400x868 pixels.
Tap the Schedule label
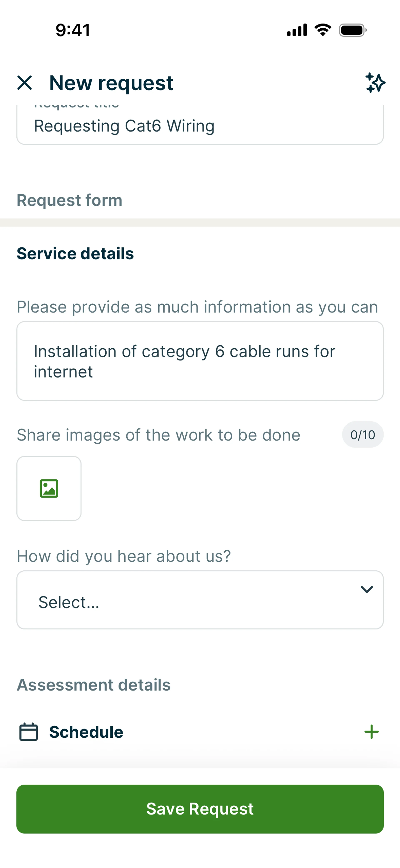click(86, 732)
